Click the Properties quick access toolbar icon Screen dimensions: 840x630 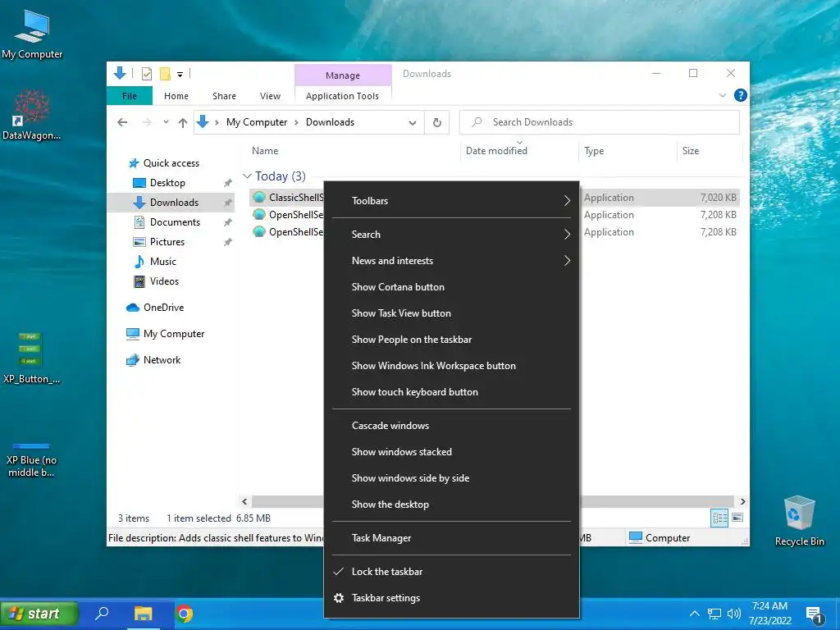(x=146, y=73)
